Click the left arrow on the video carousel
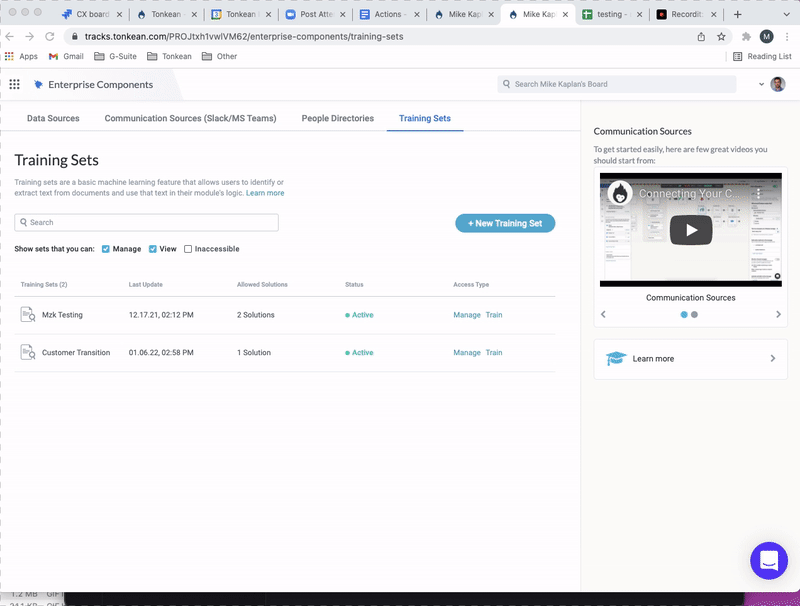Screen dimensions: 800x606 click(602, 314)
